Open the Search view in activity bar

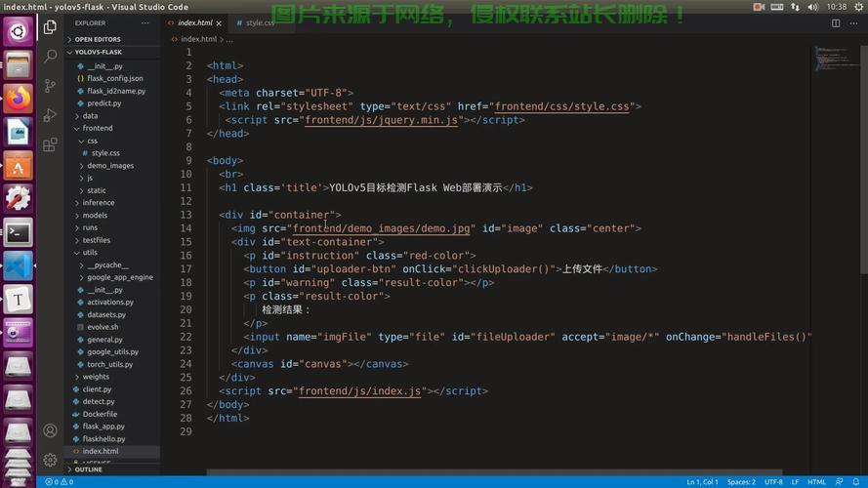click(50, 56)
